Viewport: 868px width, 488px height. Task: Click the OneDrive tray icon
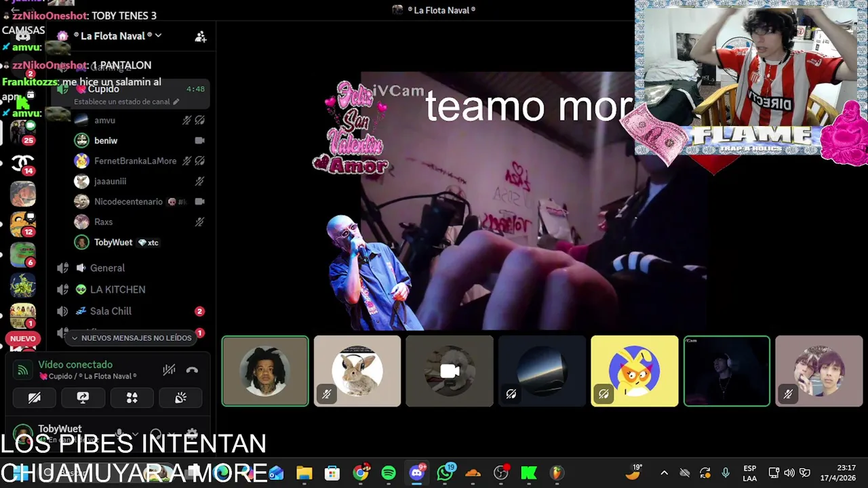pos(685,473)
